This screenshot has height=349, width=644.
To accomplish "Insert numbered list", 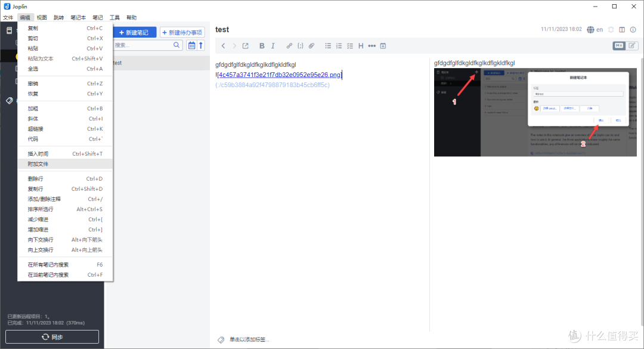I will coord(339,45).
